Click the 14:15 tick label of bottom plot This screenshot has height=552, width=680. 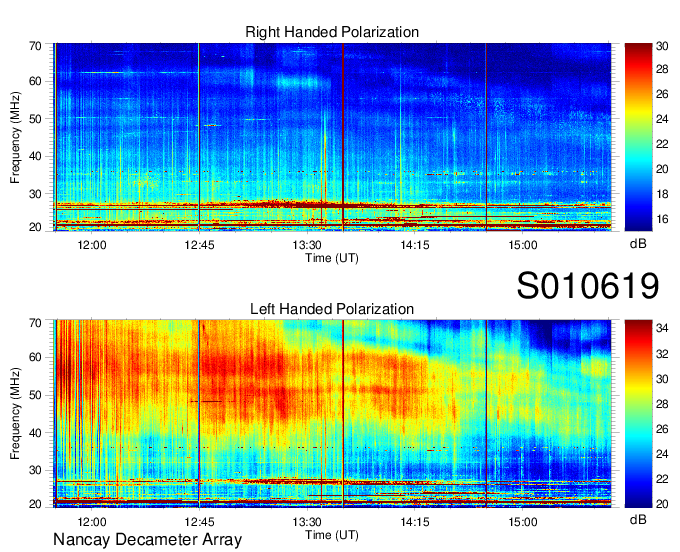415,522
